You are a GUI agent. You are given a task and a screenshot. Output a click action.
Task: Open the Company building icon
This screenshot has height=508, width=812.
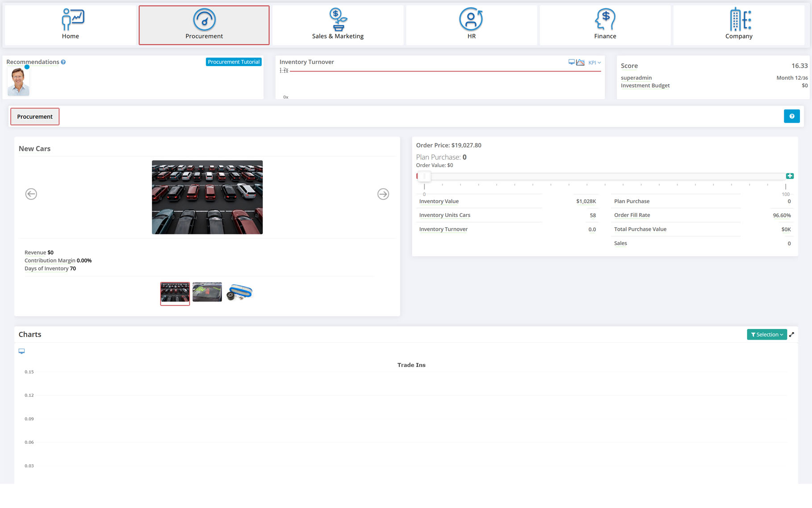(739, 20)
